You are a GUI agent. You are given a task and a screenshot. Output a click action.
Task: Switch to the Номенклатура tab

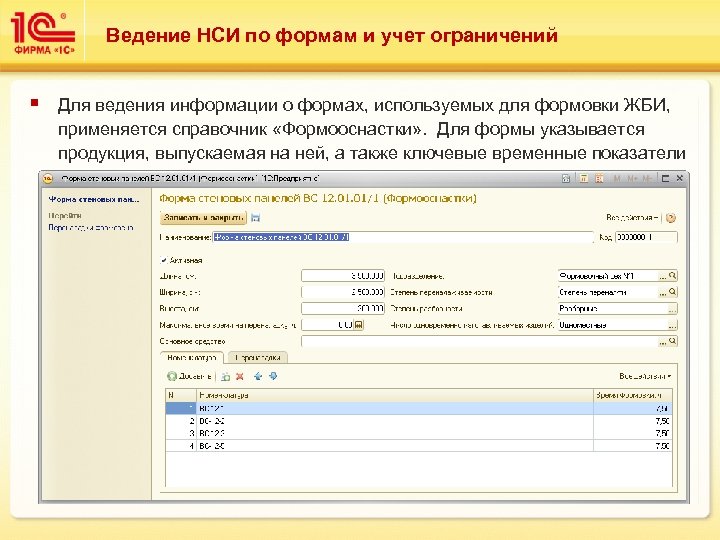192,357
